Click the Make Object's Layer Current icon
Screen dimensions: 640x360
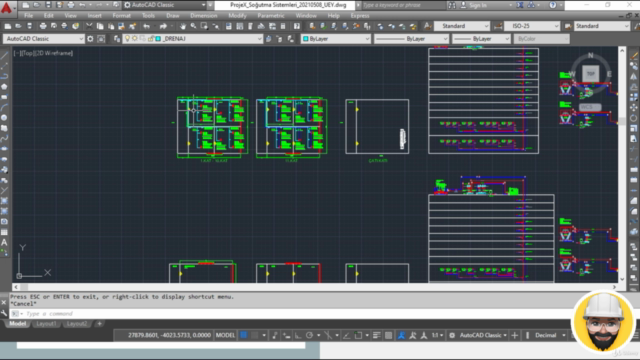coord(268,39)
